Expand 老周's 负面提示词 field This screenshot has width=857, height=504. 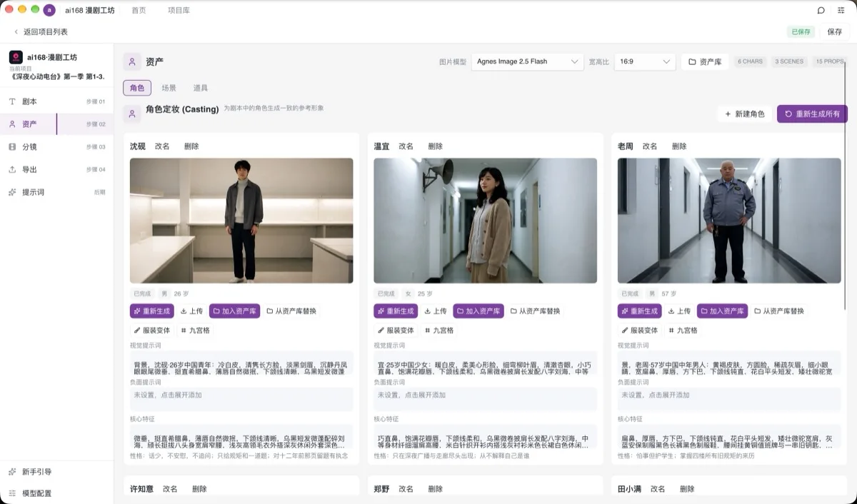tap(729, 398)
